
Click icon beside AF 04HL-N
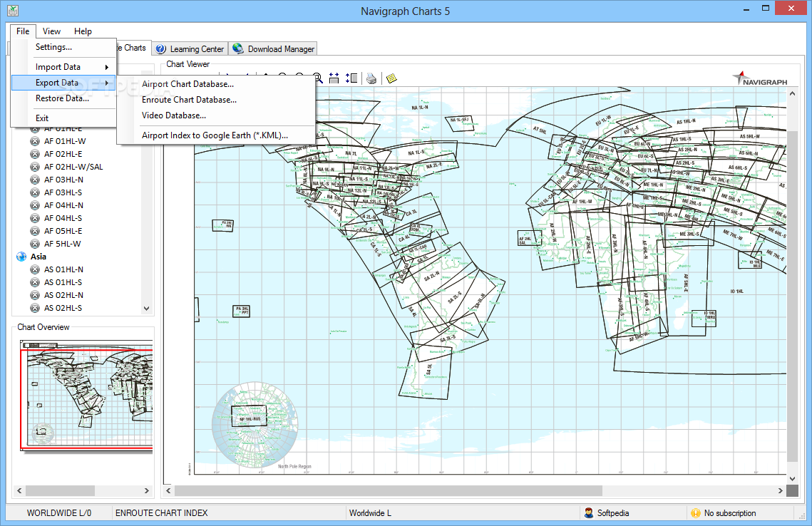[35, 205]
